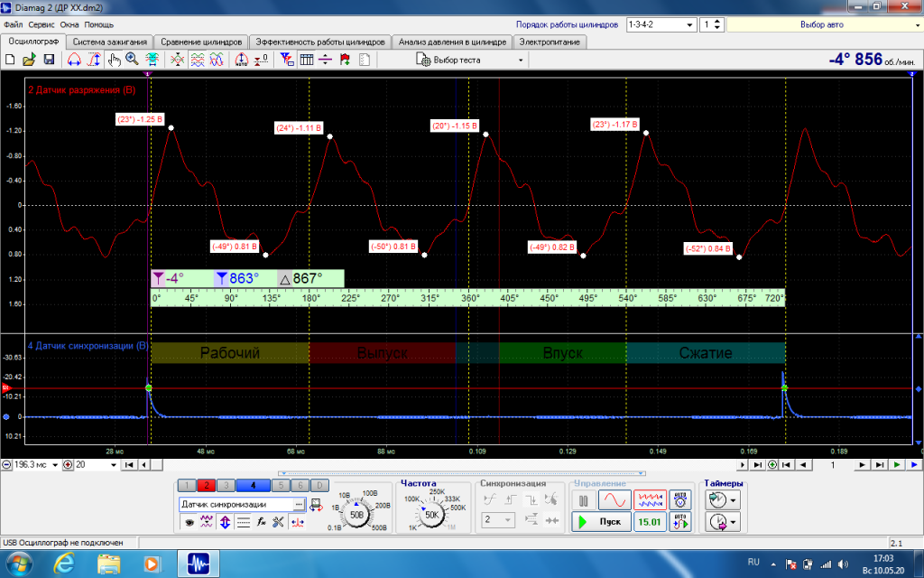This screenshot has width=924, height=578.
Task: Click the pause button in Управление
Action: point(584,500)
